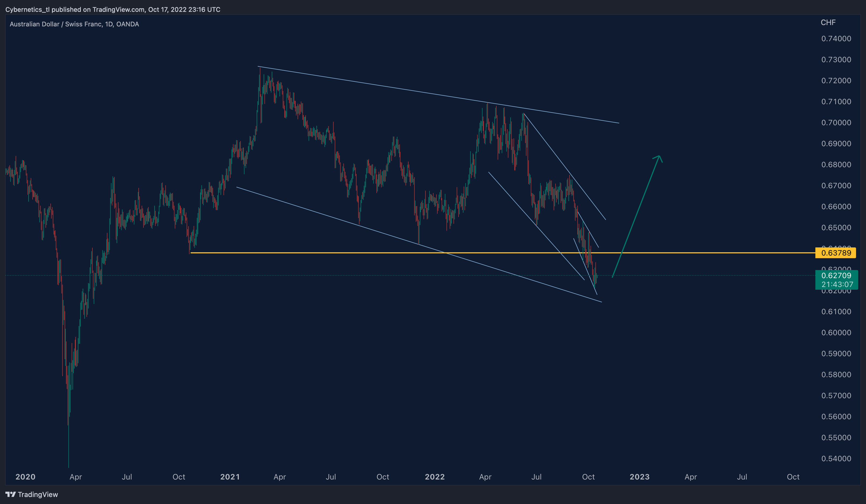
Task: Click the 0.67000 price axis label
Action: (x=836, y=185)
